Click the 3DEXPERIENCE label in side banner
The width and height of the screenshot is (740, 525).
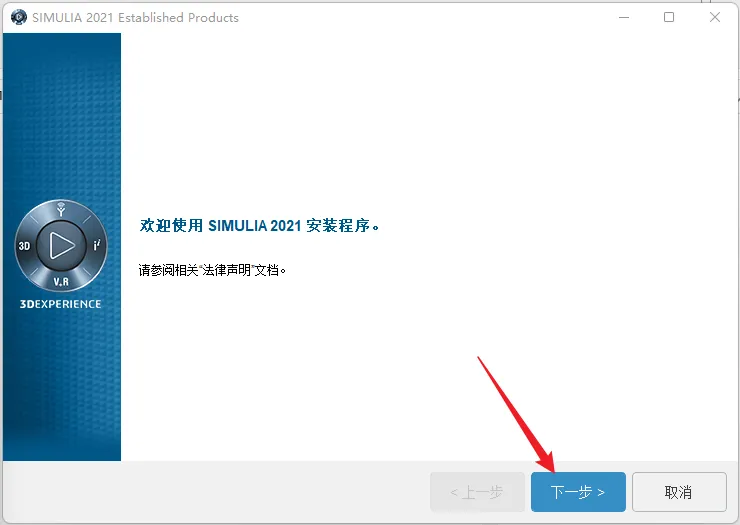pos(60,304)
